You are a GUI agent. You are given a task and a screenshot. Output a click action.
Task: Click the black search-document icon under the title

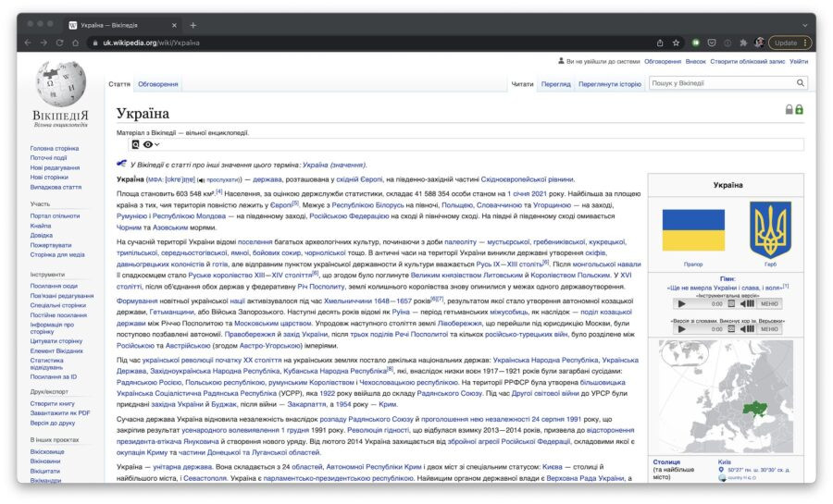(x=135, y=144)
